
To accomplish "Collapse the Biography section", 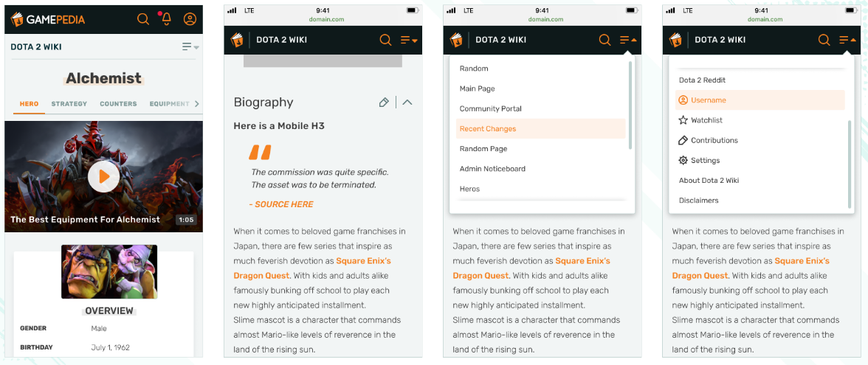I will click(407, 102).
